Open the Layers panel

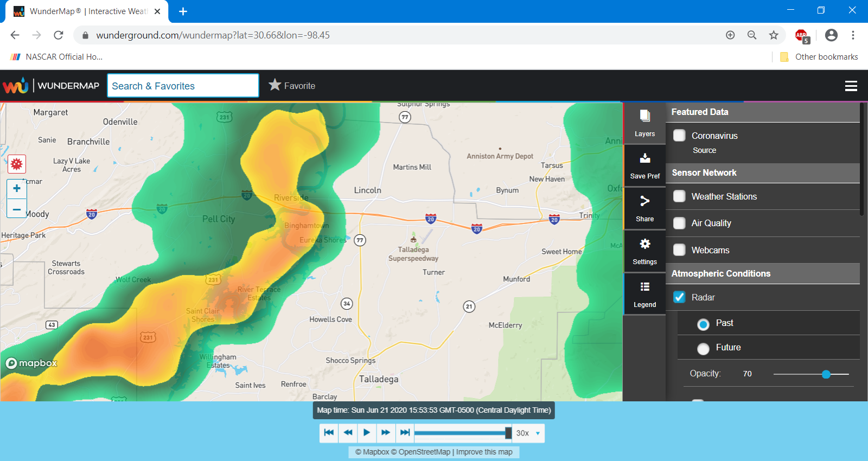(644, 123)
